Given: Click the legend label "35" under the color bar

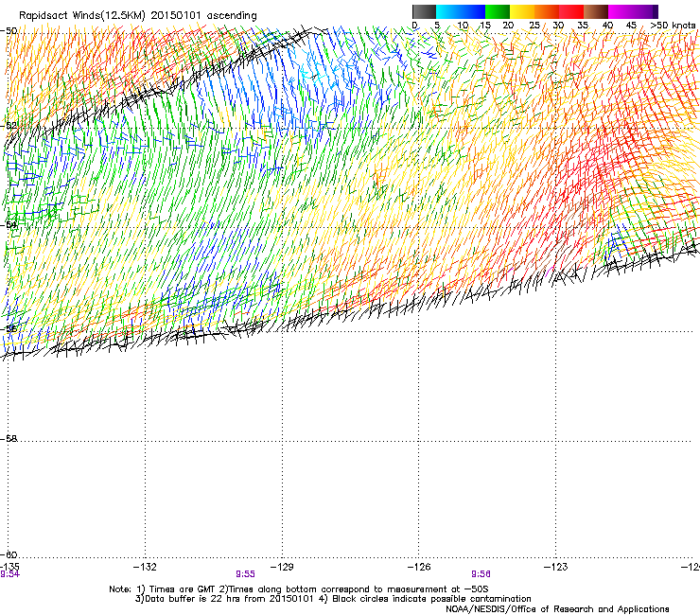Looking at the screenshot, I should pyautogui.click(x=583, y=26).
